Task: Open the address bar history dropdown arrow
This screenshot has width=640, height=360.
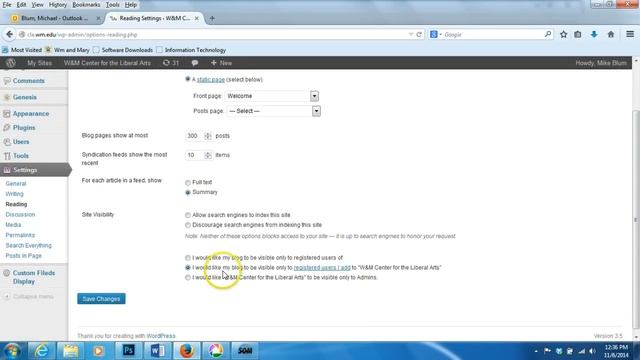Action: click(411, 35)
